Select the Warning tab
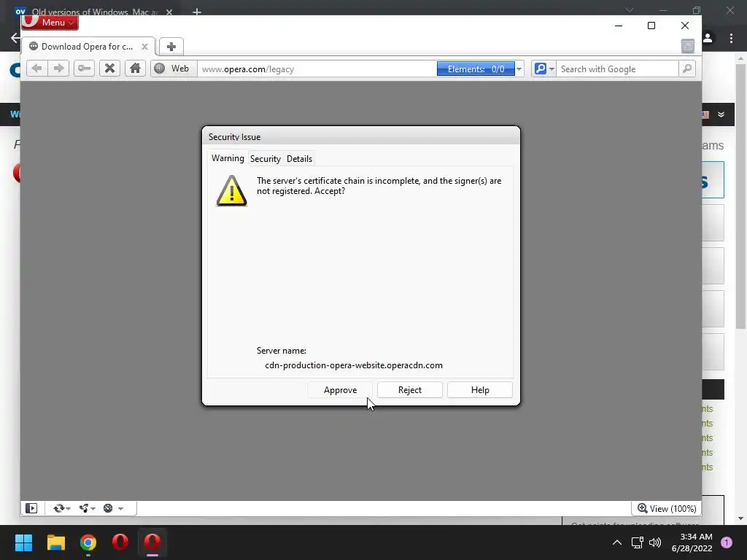This screenshot has width=747, height=560. [x=228, y=158]
